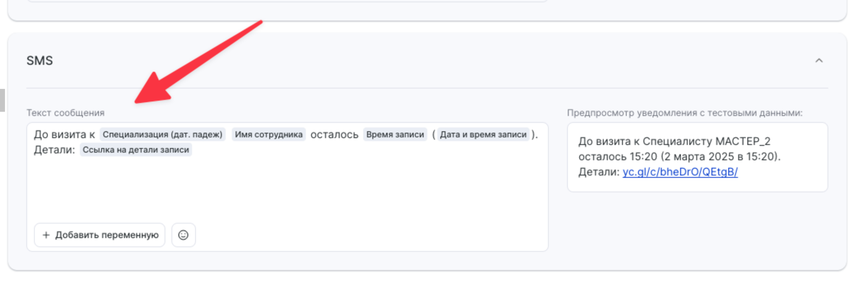Open the yc.gl preview link

point(680,172)
